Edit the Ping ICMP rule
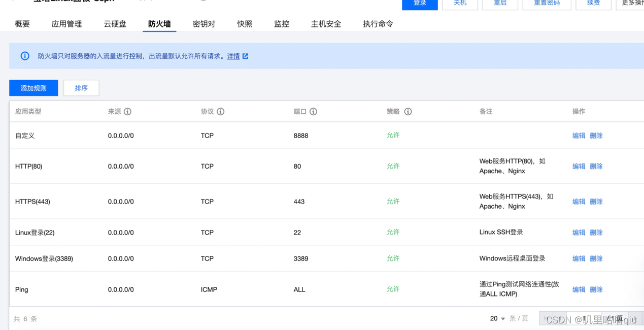This screenshot has width=644, height=330. [579, 289]
